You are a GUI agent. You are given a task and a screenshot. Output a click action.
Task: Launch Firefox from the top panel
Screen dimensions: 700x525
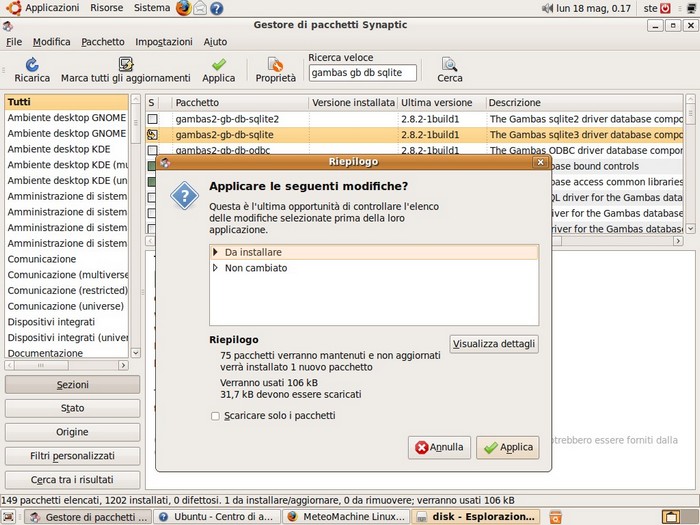click(183, 8)
